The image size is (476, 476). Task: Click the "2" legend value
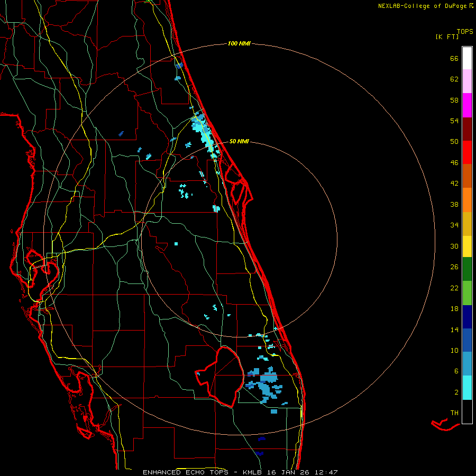click(456, 392)
